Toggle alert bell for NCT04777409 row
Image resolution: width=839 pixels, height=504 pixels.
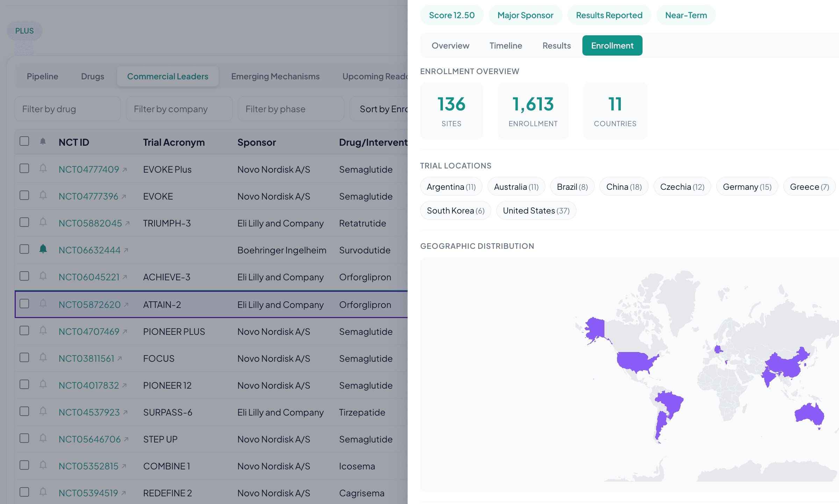(43, 168)
